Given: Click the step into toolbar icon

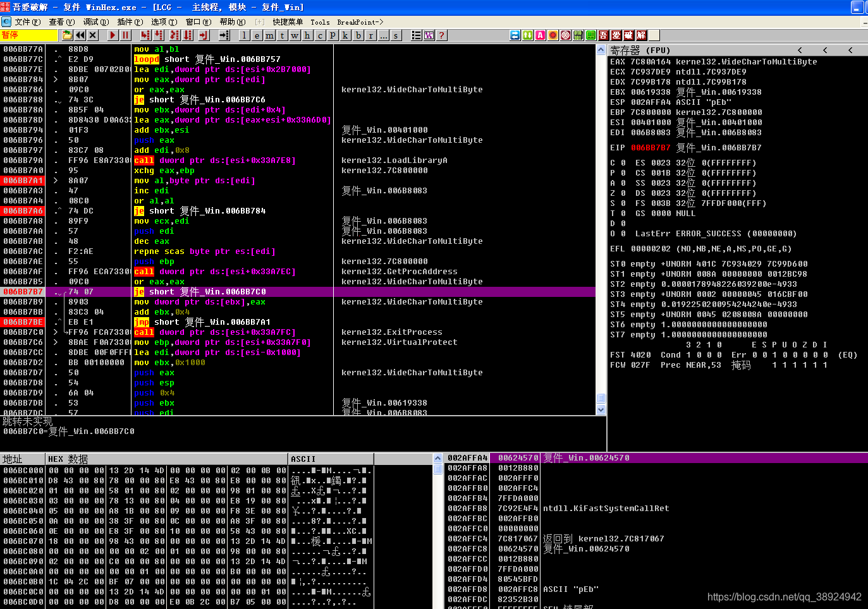Looking at the screenshot, I should 146,35.
